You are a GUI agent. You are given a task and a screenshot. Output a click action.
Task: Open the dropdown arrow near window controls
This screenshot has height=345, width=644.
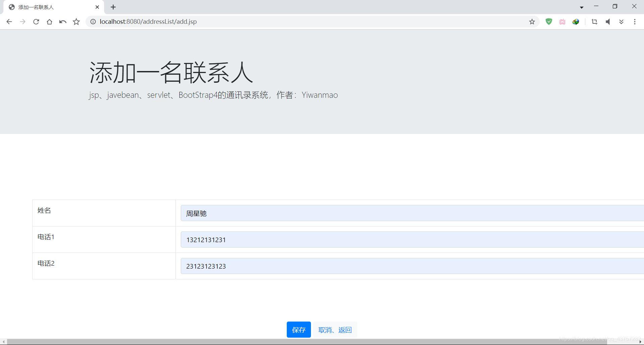point(581,7)
